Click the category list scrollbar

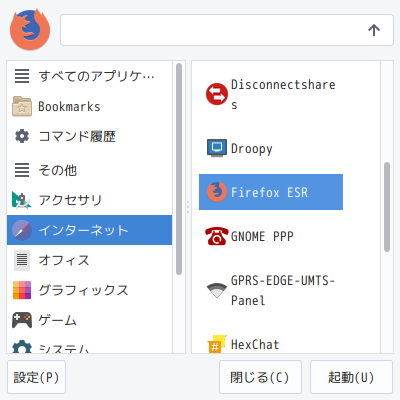[x=179, y=169]
